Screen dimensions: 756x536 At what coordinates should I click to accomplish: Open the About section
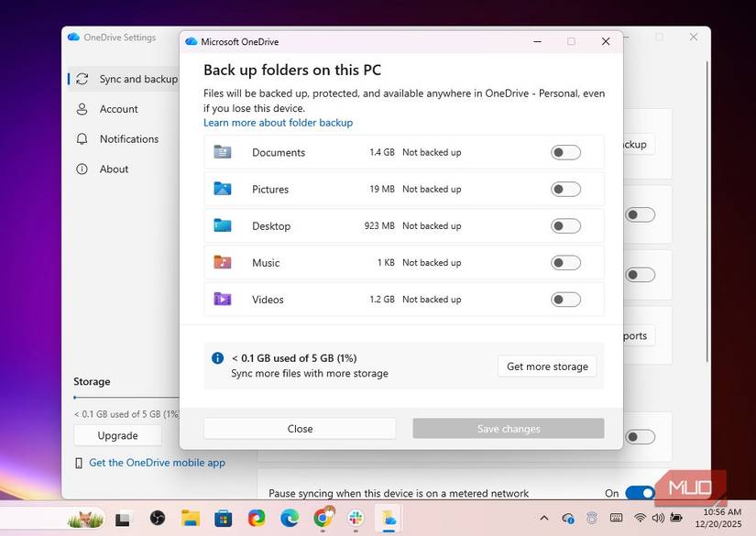[x=114, y=169]
